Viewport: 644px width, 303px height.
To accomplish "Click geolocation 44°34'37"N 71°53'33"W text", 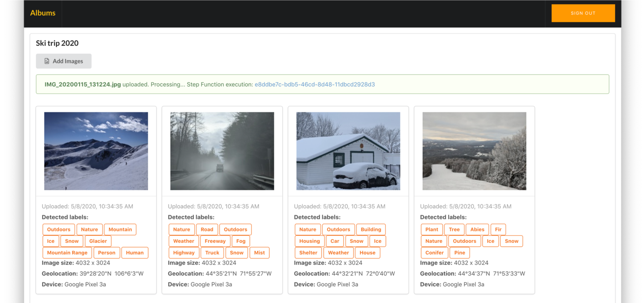I will pos(492,273).
